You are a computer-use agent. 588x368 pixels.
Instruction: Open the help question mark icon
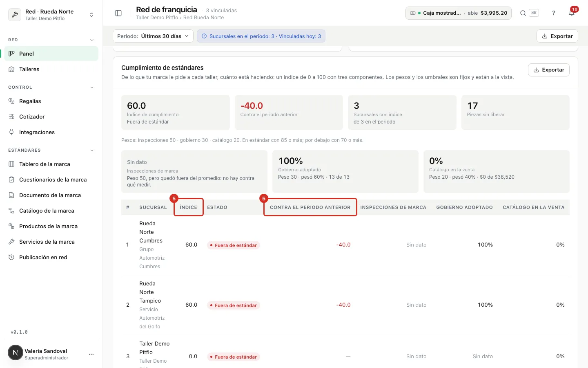click(554, 13)
